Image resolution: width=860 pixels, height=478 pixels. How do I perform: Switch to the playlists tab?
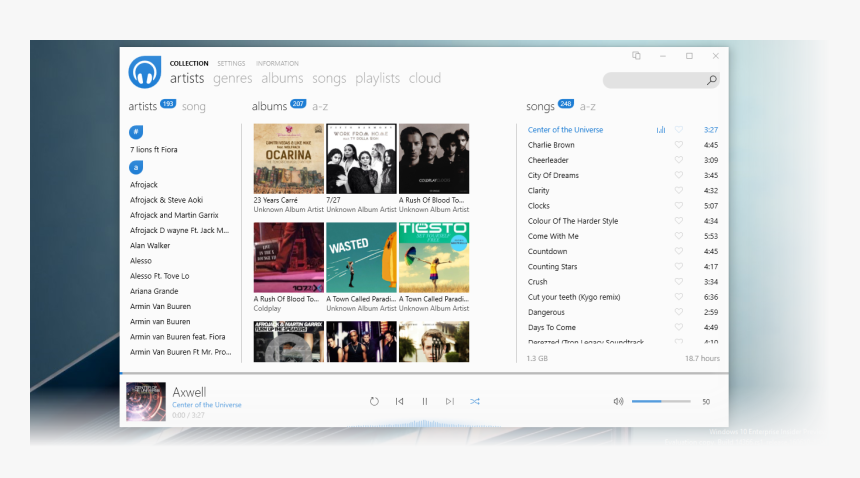[377, 78]
